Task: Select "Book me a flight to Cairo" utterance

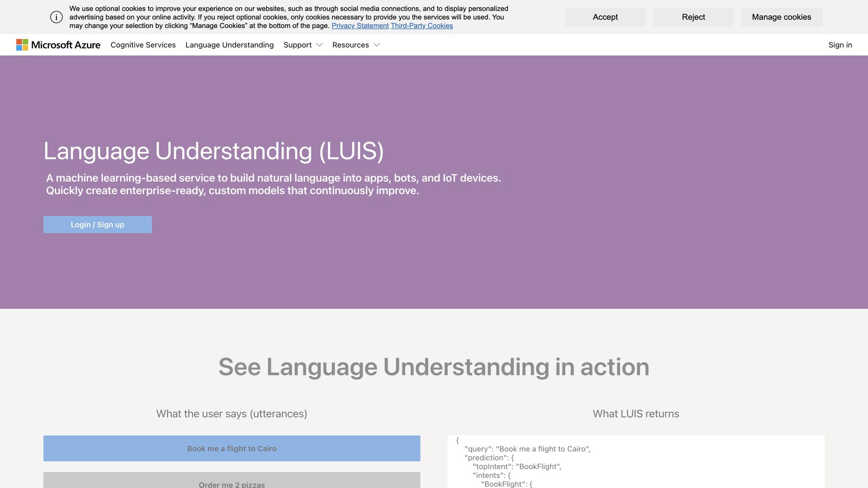Action: click(x=231, y=449)
